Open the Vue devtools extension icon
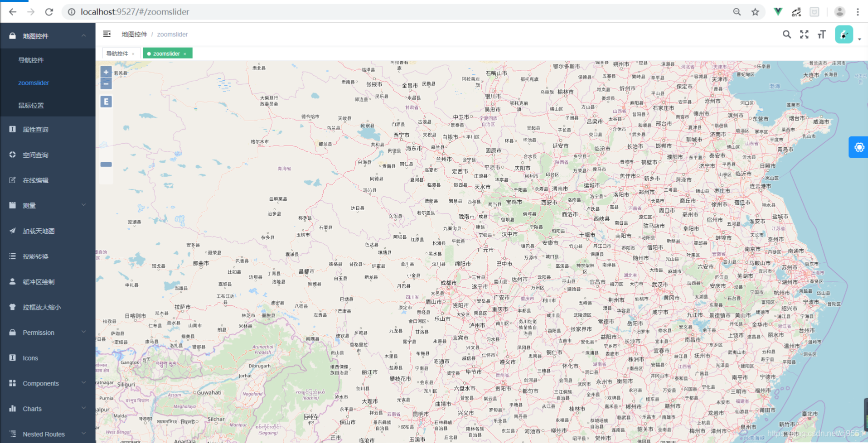The width and height of the screenshot is (868, 443). (x=778, y=12)
